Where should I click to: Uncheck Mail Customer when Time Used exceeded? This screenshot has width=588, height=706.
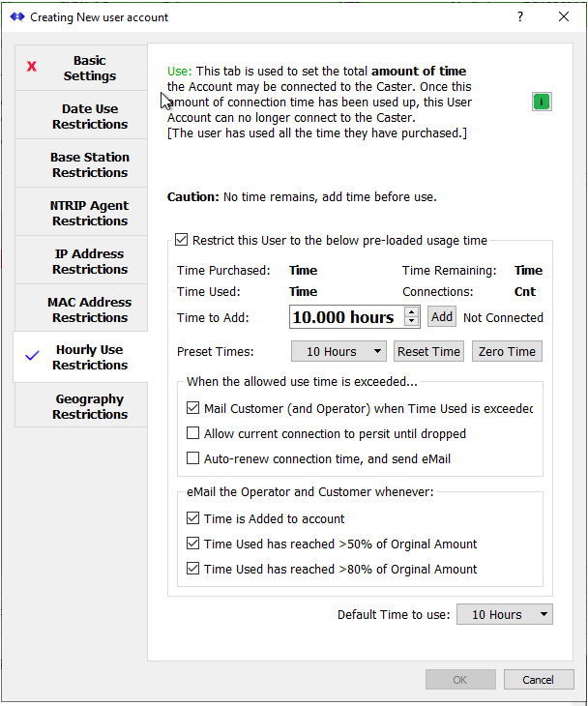(x=193, y=409)
